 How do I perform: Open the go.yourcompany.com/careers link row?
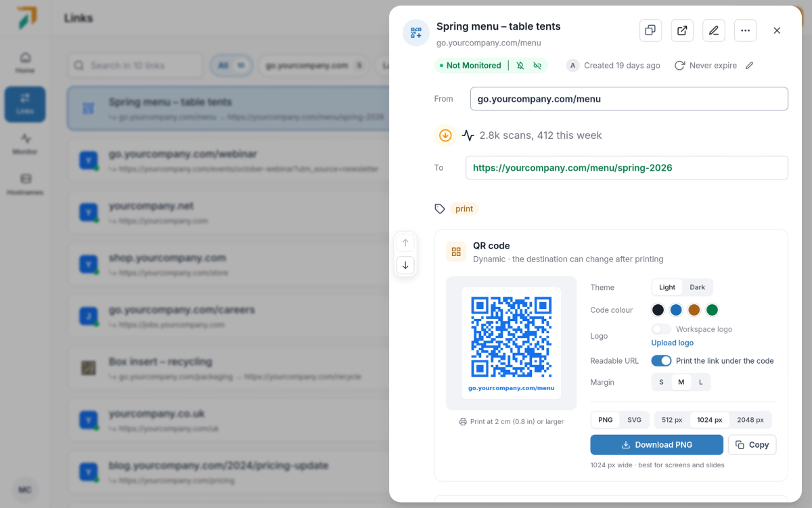[228, 316]
